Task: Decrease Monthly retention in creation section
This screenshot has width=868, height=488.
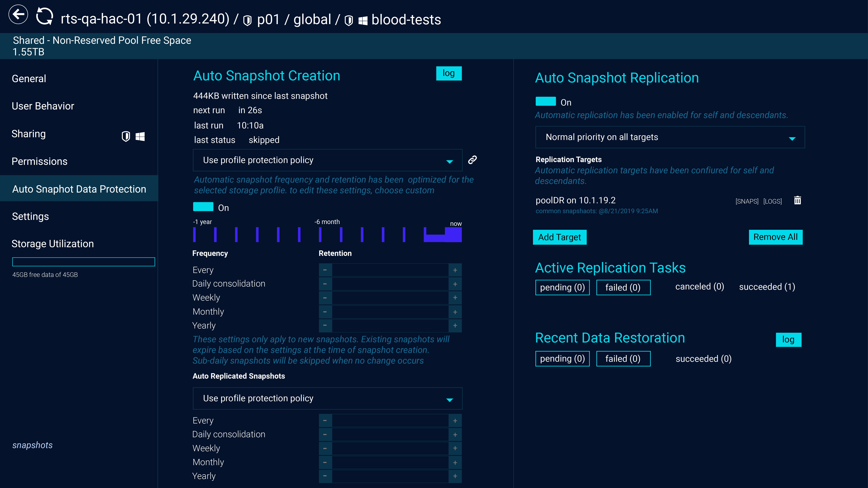Action: tap(325, 312)
